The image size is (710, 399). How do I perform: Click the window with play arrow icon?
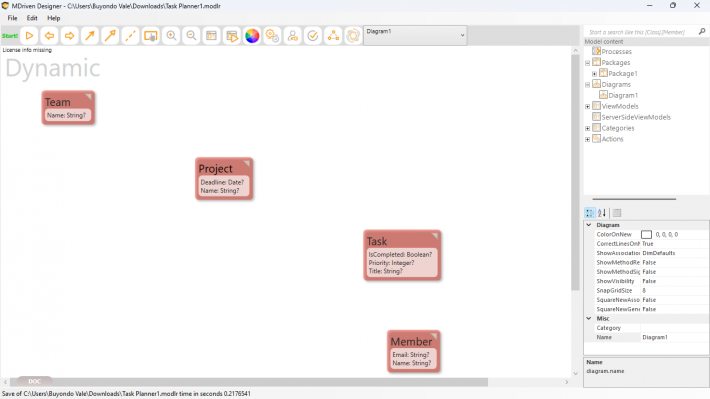(x=232, y=36)
